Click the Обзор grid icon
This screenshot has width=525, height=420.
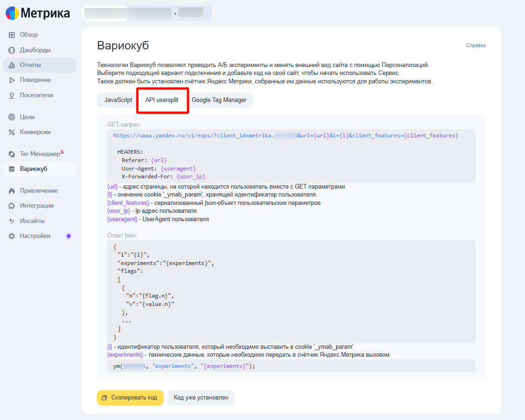(12, 35)
